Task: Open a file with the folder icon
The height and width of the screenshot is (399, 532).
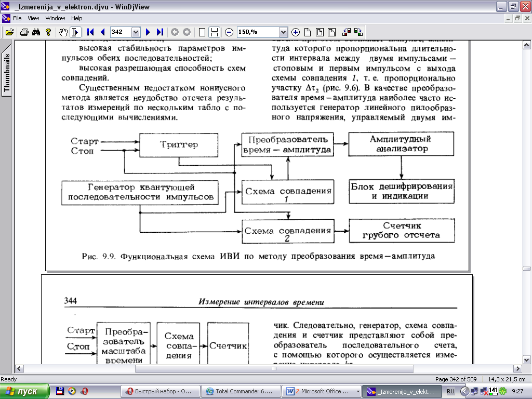Action: pyautogui.click(x=9, y=32)
